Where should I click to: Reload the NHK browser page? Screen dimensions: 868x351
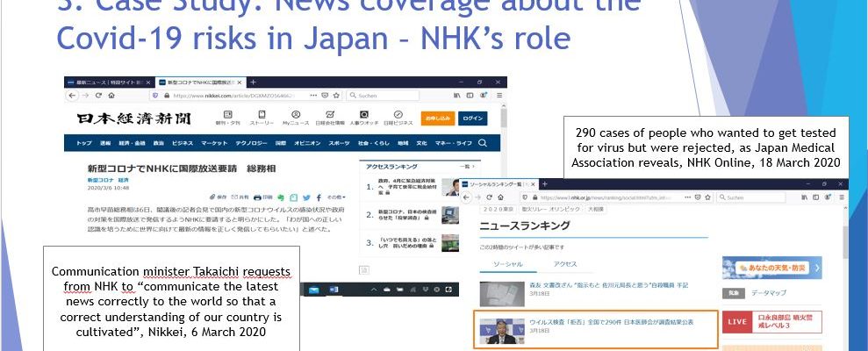point(488,197)
